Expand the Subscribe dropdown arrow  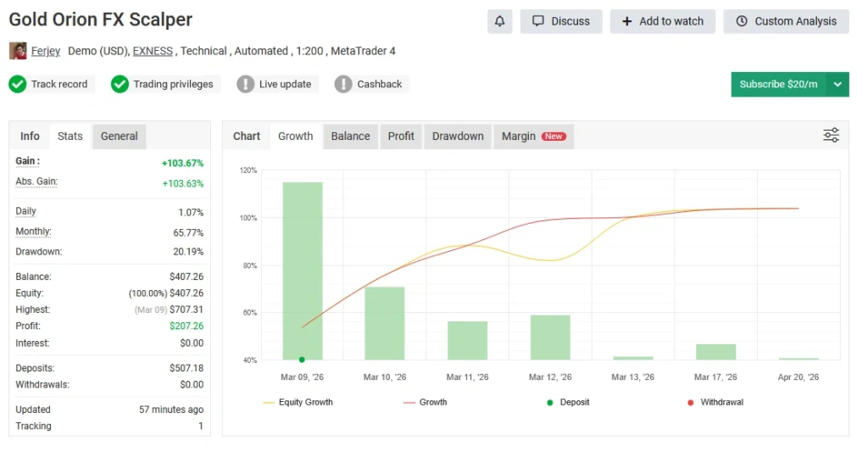coord(837,84)
